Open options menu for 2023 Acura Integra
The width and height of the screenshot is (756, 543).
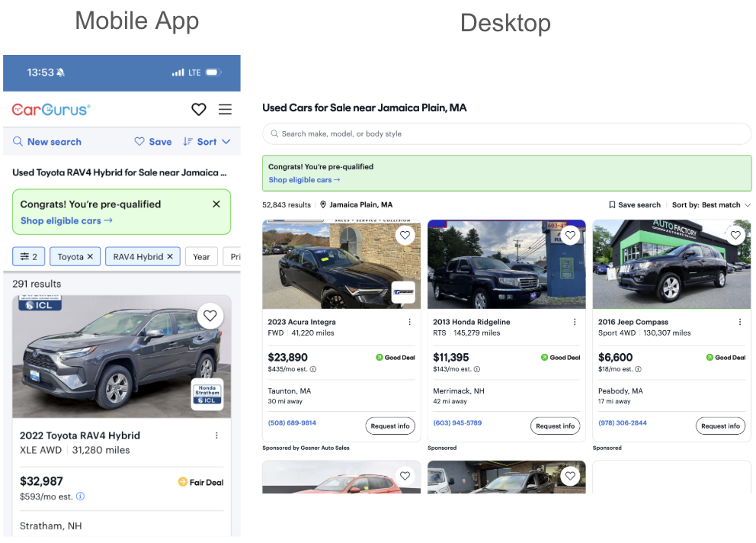409,322
